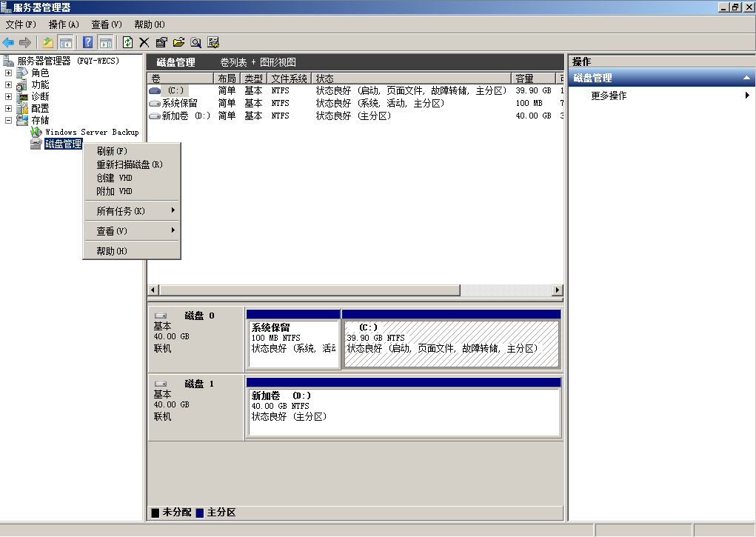Click the blue Help question mark icon
This screenshot has width=756, height=537.
(87, 42)
